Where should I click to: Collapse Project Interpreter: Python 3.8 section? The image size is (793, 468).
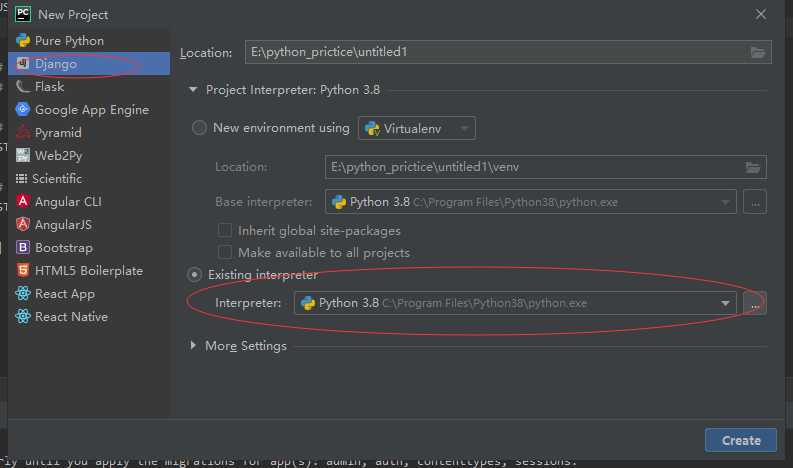[193, 90]
